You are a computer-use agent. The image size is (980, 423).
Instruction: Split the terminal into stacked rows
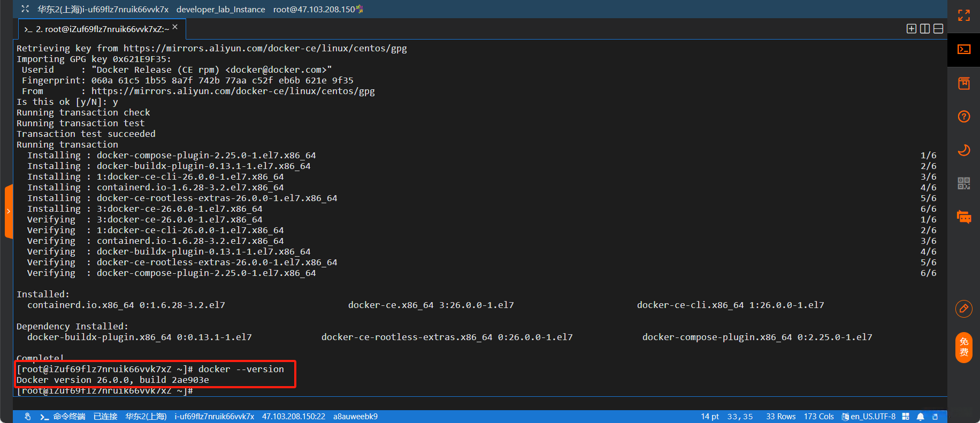click(938, 29)
